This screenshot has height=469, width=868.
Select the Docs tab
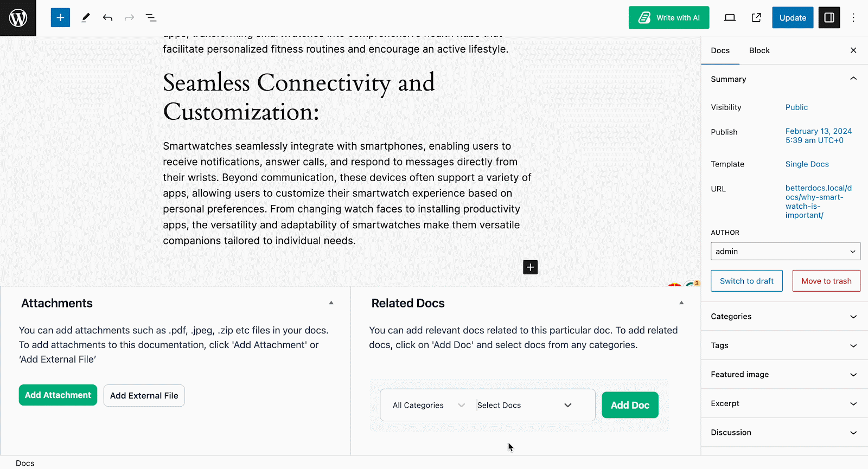coord(720,50)
